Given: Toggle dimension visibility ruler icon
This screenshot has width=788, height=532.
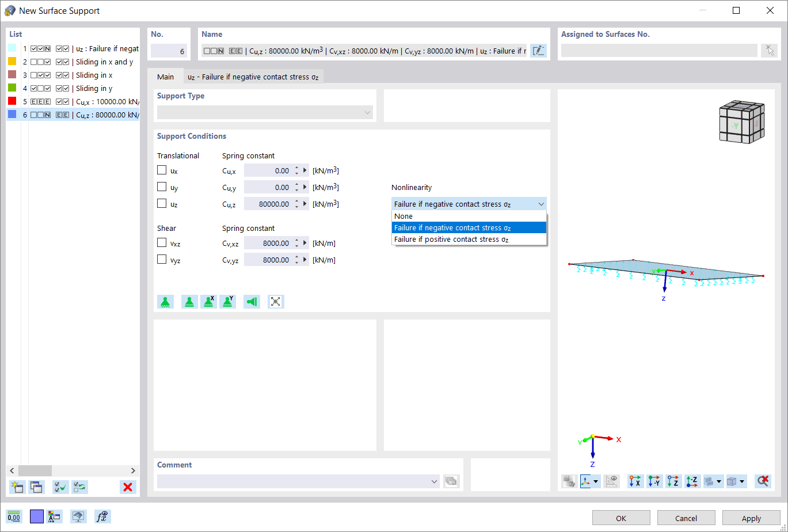Looking at the screenshot, I should 612,481.
